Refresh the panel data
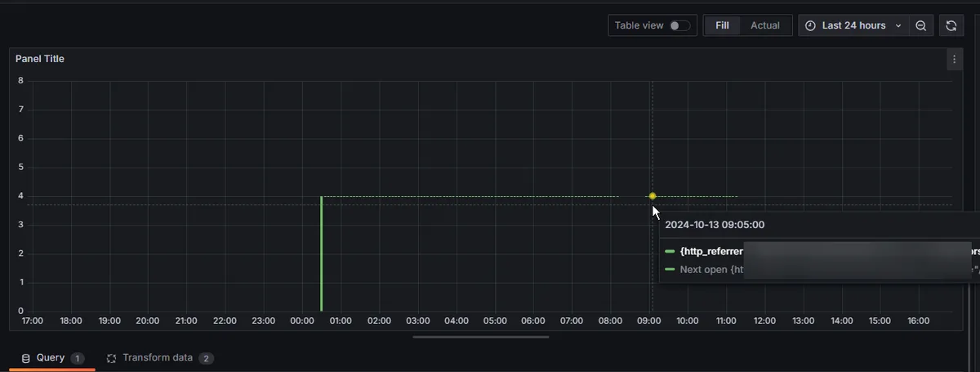The height and width of the screenshot is (372, 980). [951, 25]
